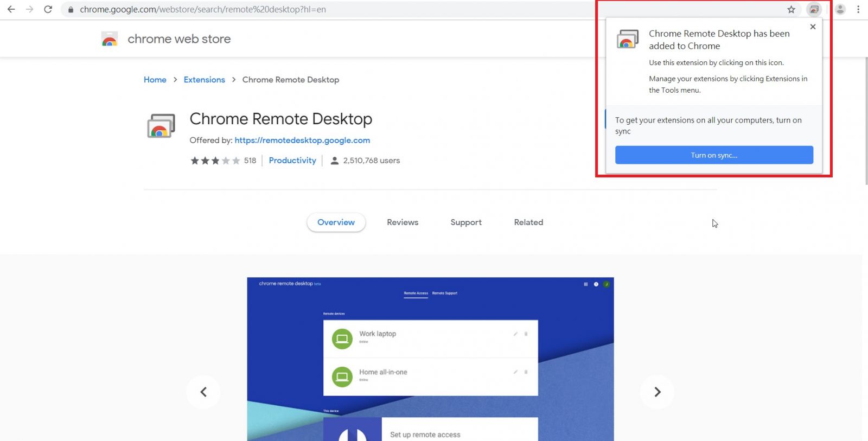Click 'Work laptop' in the screenshot preview
The width and height of the screenshot is (868, 441).
pos(378,334)
